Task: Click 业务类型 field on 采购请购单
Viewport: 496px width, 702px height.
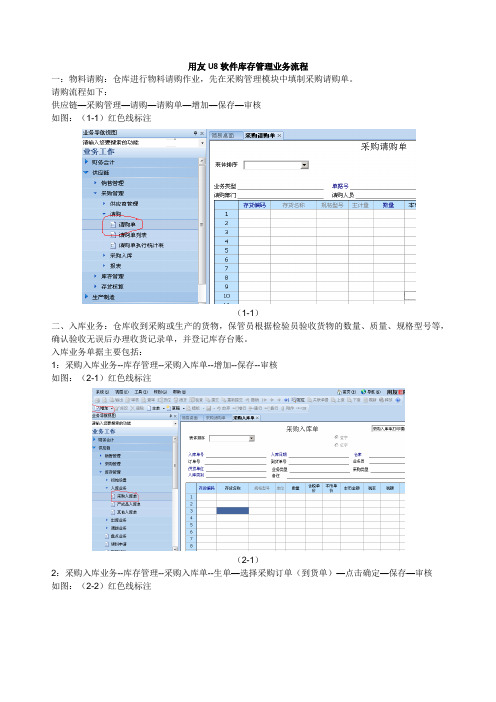Action: (280, 186)
